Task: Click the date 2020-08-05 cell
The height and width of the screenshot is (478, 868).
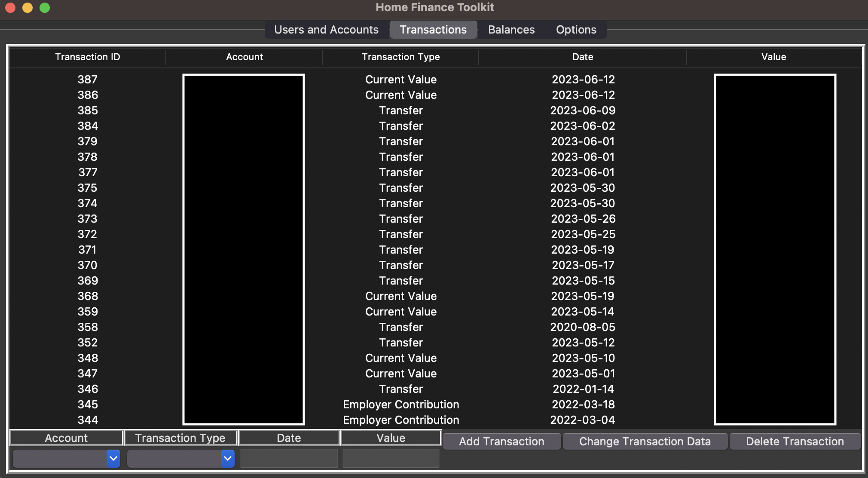Action: 583,327
